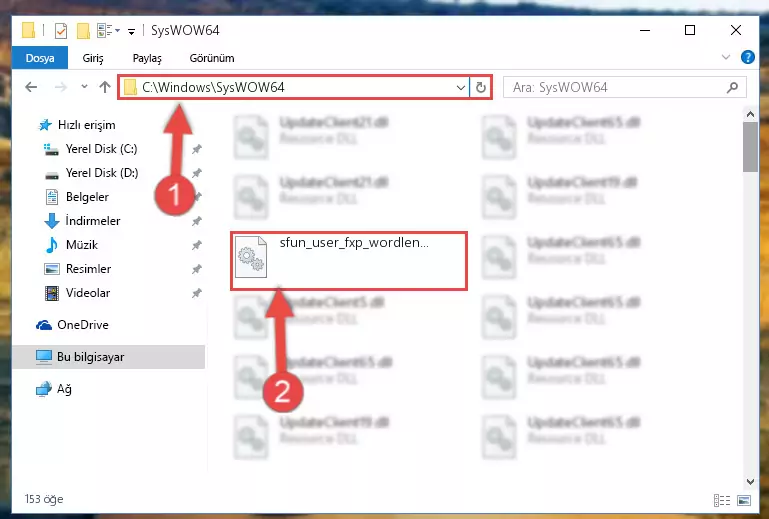769x519 pixels.
Task: Go up one folder level arrow
Action: [104, 87]
